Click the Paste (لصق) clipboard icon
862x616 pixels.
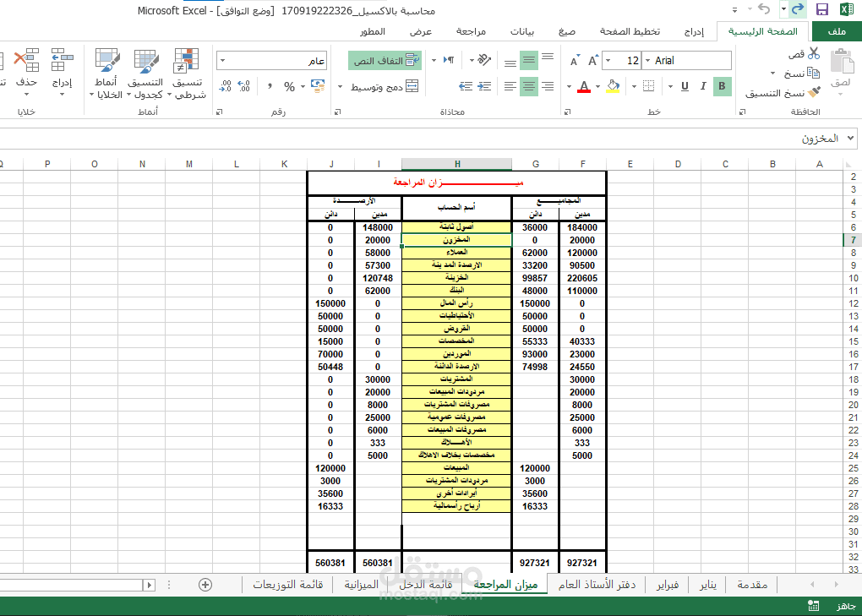842,61
